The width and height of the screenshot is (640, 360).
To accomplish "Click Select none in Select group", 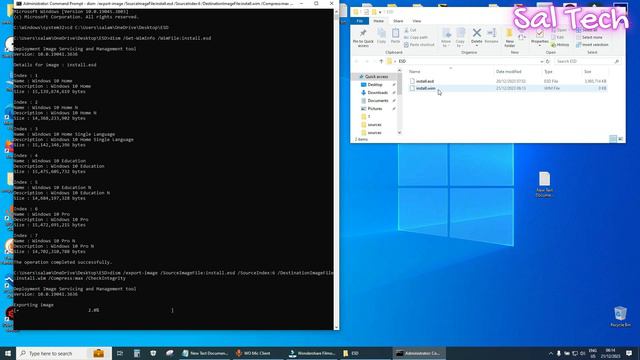I will tap(589, 38).
